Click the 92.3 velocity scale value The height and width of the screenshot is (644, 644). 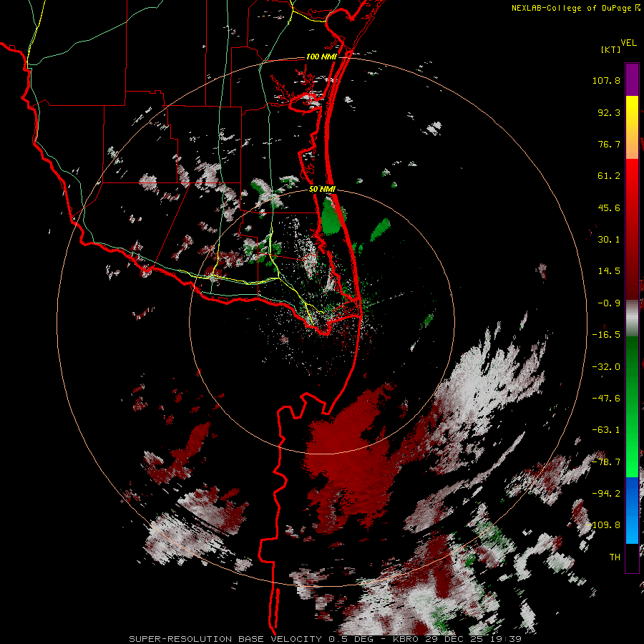click(609, 112)
